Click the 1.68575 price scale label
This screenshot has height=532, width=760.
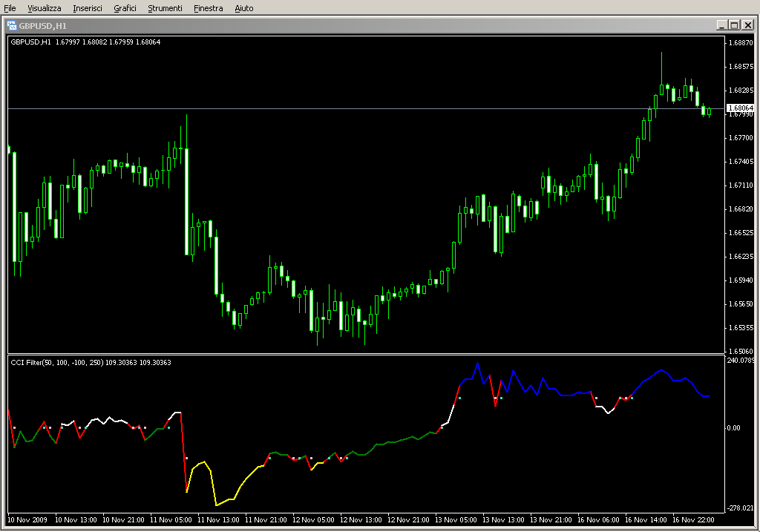(x=741, y=66)
